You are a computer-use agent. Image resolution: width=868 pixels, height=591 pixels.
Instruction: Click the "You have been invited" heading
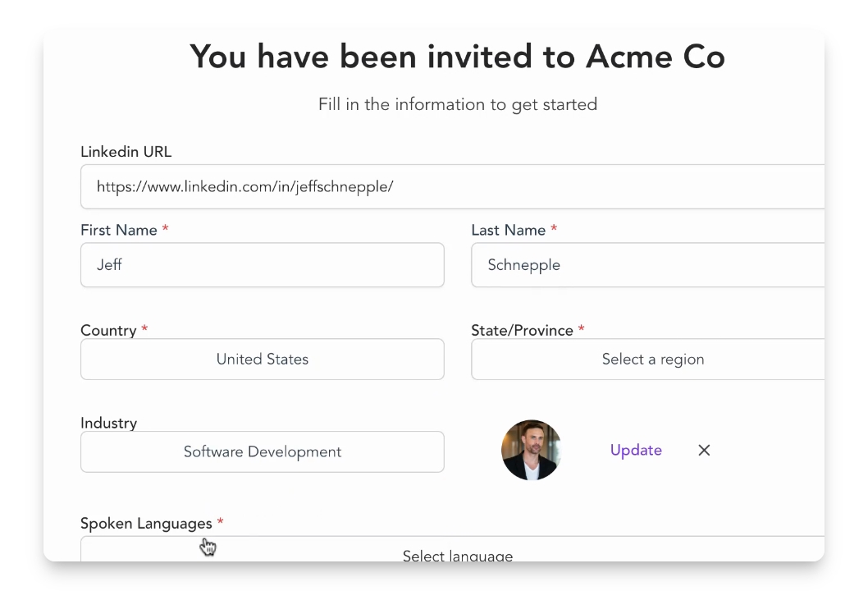coord(457,57)
